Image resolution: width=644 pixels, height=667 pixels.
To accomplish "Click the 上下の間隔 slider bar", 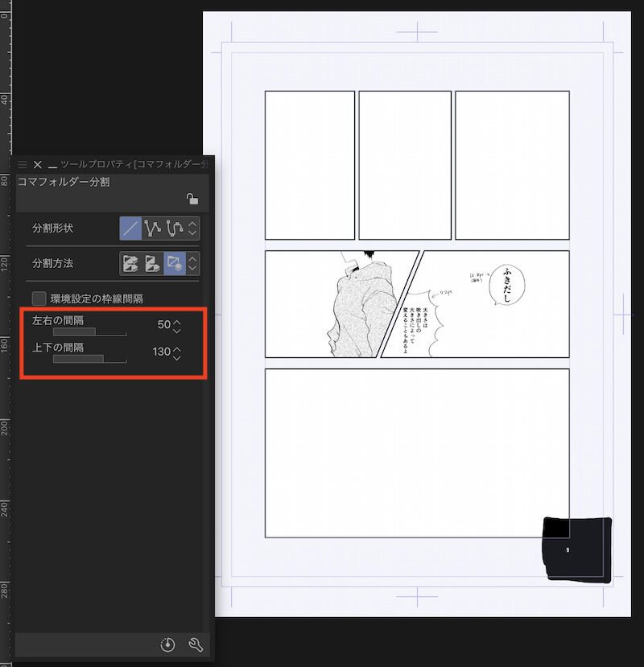I will point(90,359).
